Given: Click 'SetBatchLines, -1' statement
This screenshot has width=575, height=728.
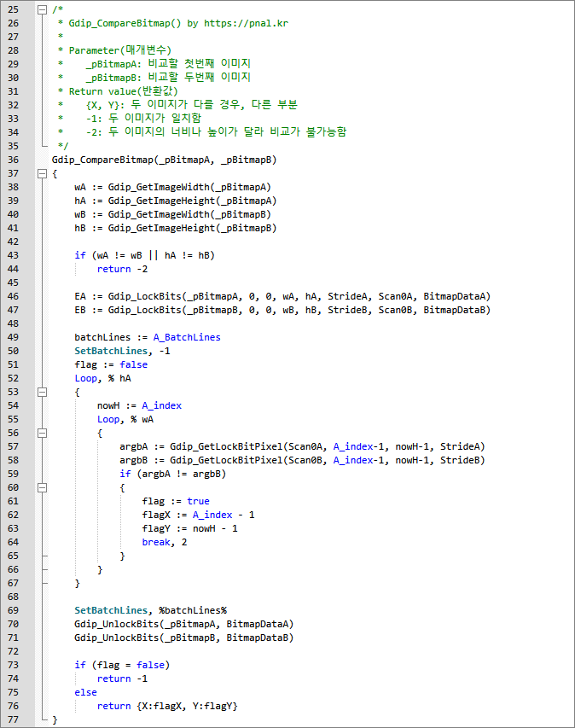Looking at the screenshot, I should click(x=123, y=351).
